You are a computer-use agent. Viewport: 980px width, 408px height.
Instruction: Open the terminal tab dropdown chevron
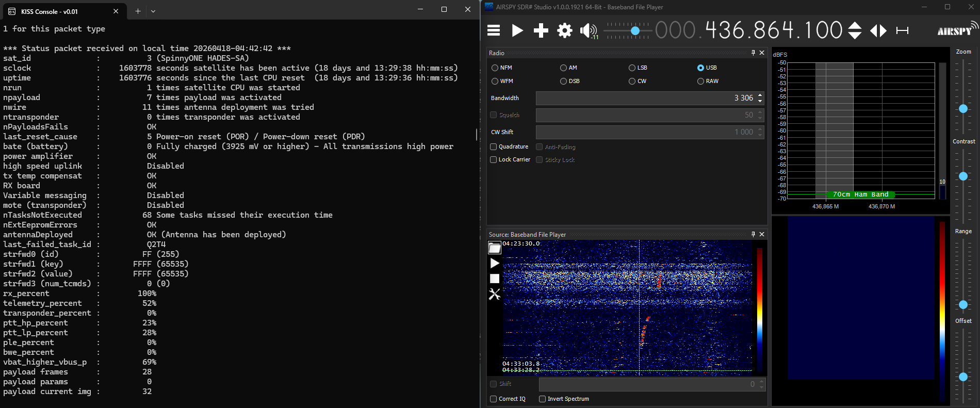153,11
